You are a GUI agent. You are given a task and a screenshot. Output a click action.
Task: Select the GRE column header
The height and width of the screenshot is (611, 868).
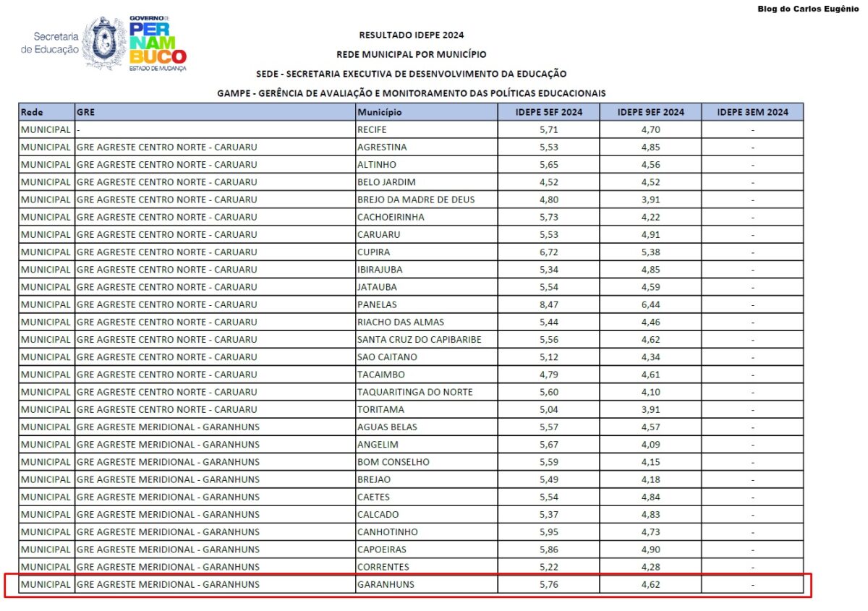[x=85, y=112]
